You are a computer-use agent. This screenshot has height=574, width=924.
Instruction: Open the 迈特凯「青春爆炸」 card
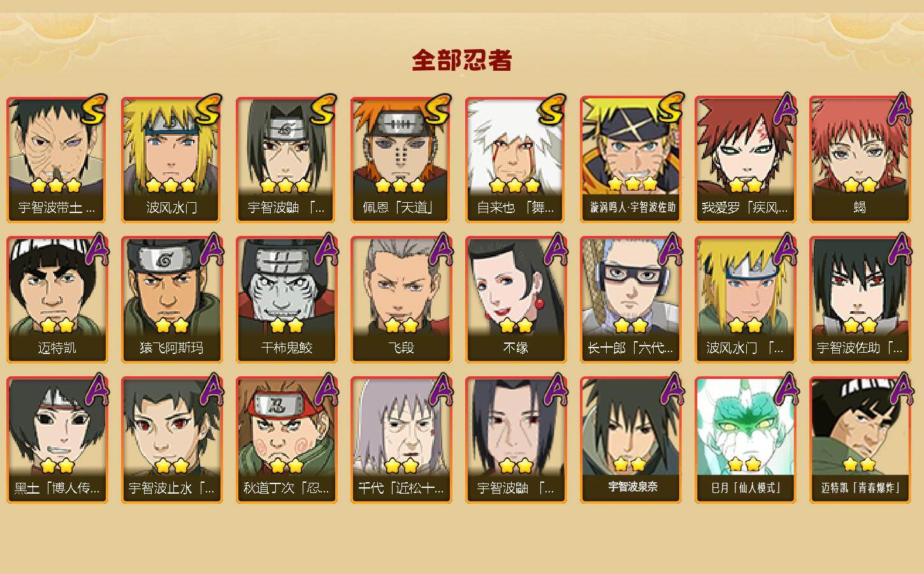(x=860, y=439)
